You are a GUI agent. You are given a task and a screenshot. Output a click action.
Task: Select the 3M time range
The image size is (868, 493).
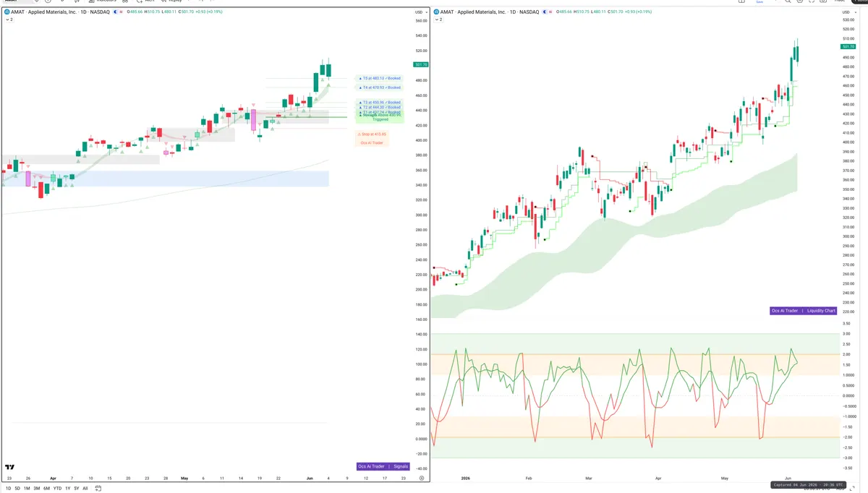pyautogui.click(x=36, y=488)
